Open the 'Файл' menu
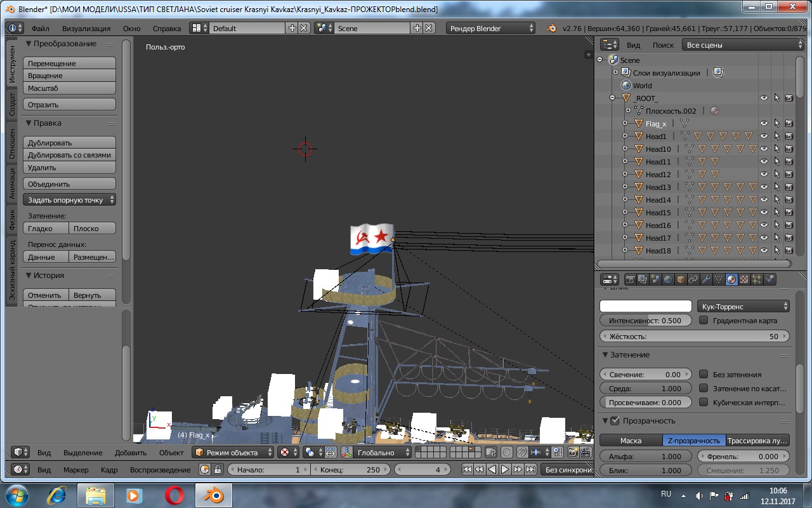 pyautogui.click(x=40, y=29)
